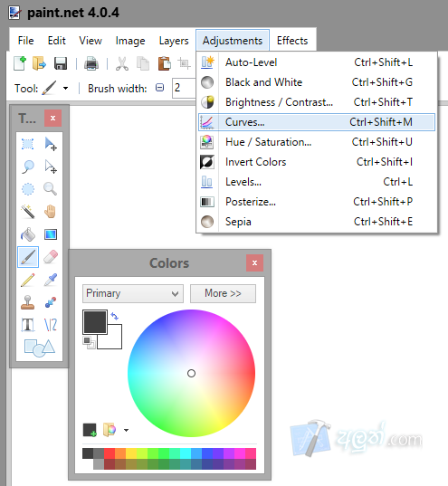Click the Copy toolbar icon
The width and height of the screenshot is (448, 486).
[143, 63]
